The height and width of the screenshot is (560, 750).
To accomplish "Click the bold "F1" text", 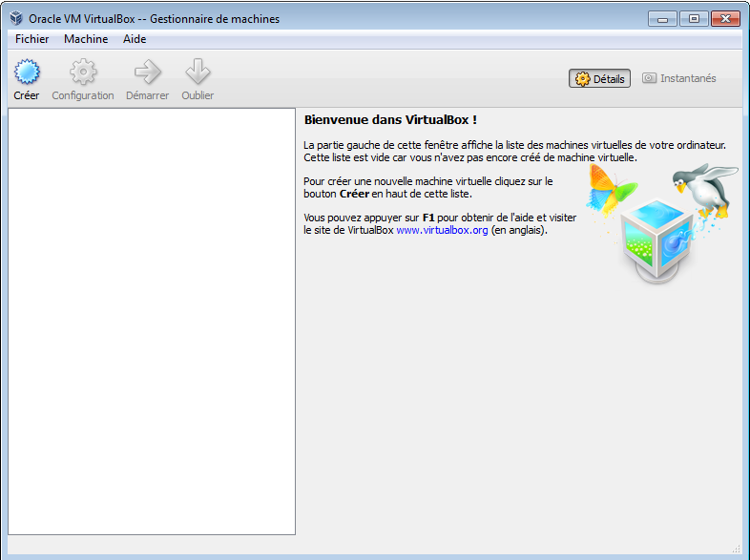I will pyautogui.click(x=428, y=218).
